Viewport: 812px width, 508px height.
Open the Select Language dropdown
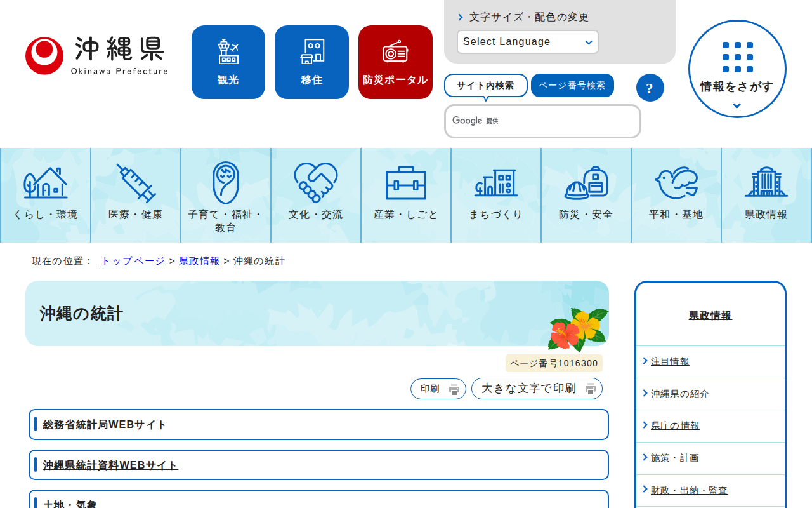[x=527, y=41]
